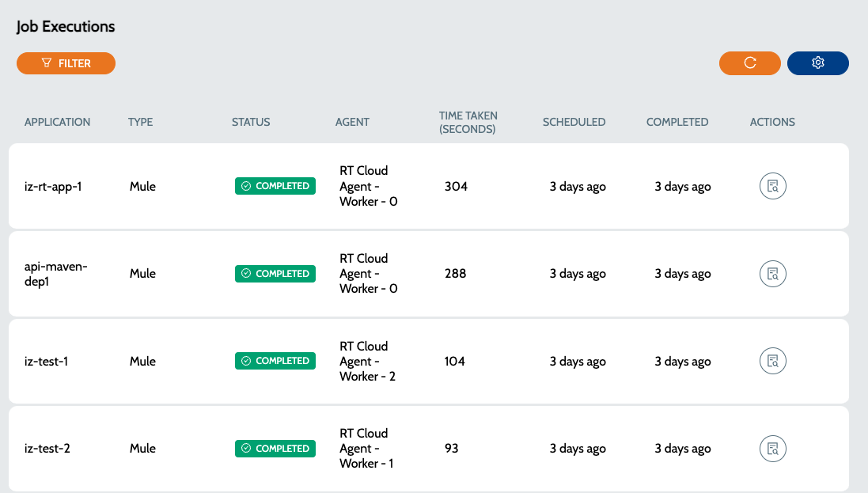Select the iz-rt-app-1 application name
Image resolution: width=868 pixels, height=493 pixels.
[x=52, y=187]
